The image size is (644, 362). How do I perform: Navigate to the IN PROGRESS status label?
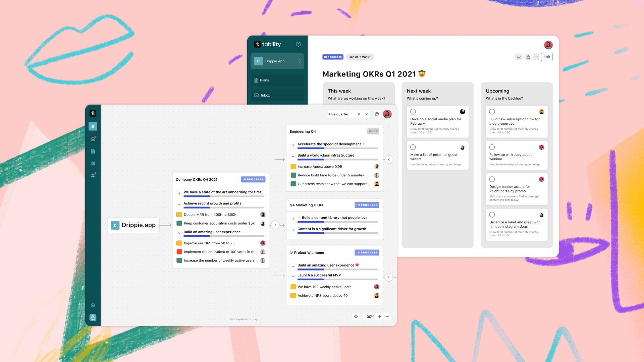tap(333, 57)
